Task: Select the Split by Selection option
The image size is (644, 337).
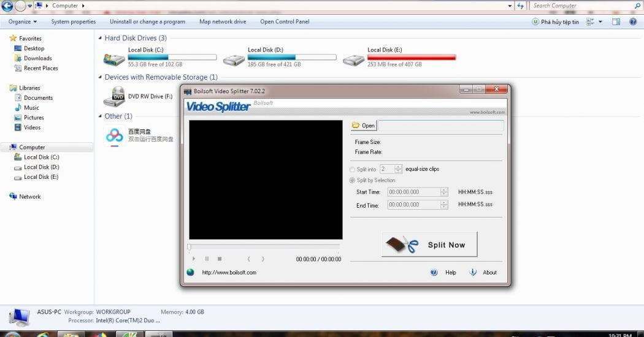Action: coord(352,180)
